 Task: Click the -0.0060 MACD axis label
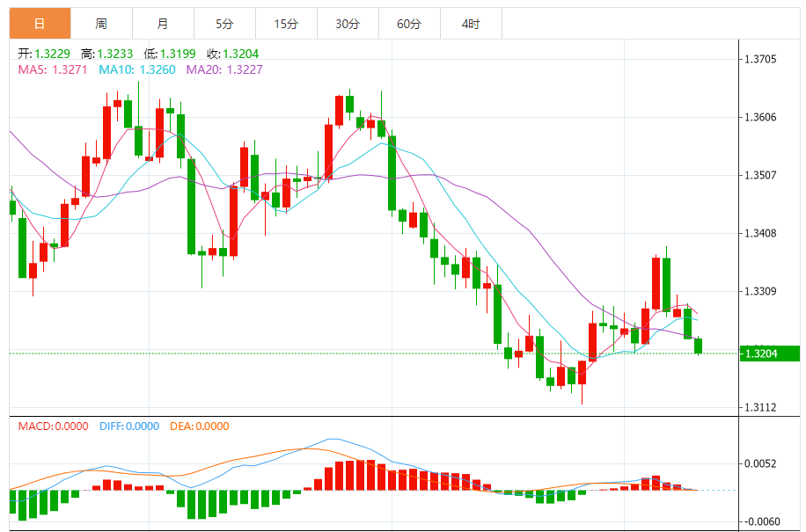[761, 521]
